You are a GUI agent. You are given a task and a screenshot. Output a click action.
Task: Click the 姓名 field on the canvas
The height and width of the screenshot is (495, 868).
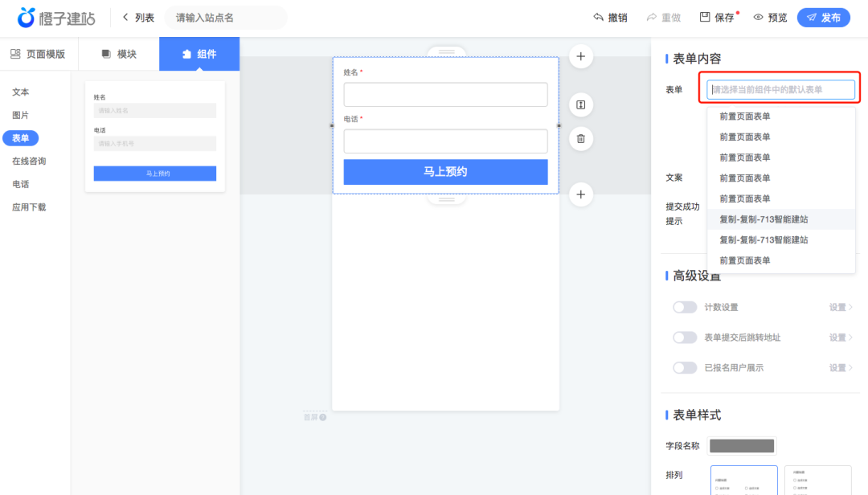click(x=445, y=95)
